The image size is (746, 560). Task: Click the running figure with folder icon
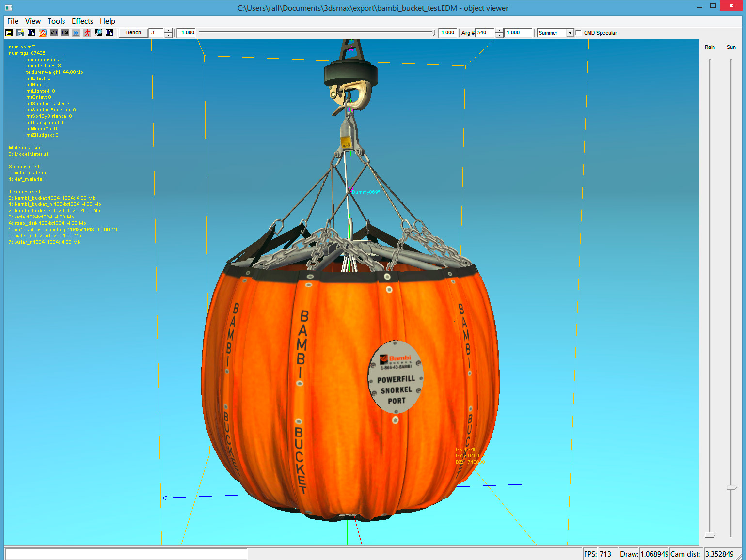43,33
